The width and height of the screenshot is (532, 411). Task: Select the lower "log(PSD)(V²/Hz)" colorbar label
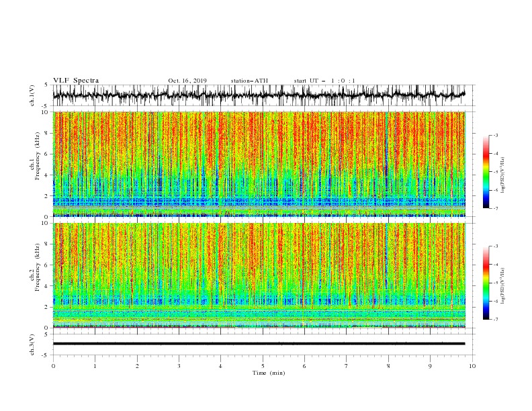pyautogui.click(x=503, y=286)
